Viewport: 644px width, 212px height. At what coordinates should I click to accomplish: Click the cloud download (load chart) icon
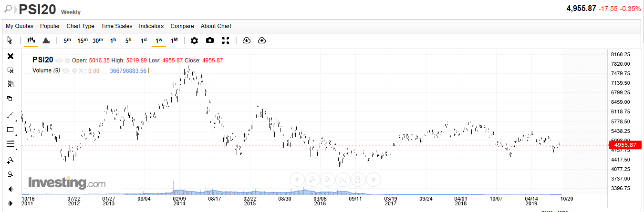click(x=247, y=40)
